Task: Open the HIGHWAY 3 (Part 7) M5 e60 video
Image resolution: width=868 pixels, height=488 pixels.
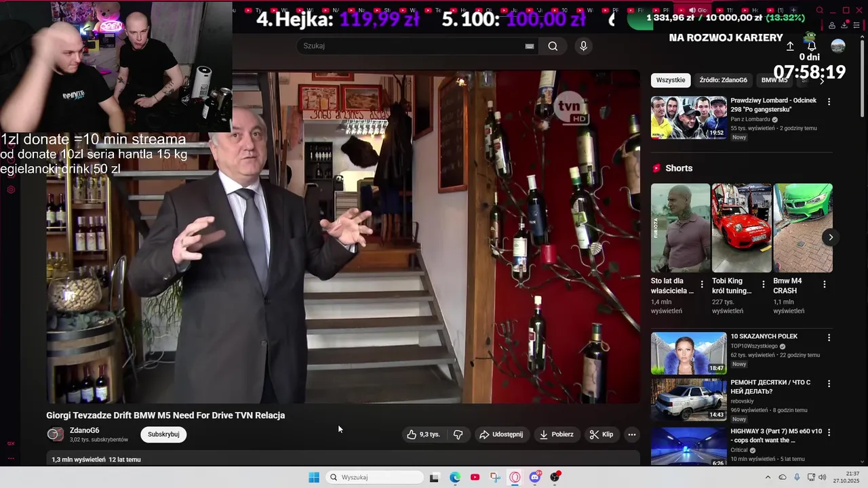Action: 689,446
